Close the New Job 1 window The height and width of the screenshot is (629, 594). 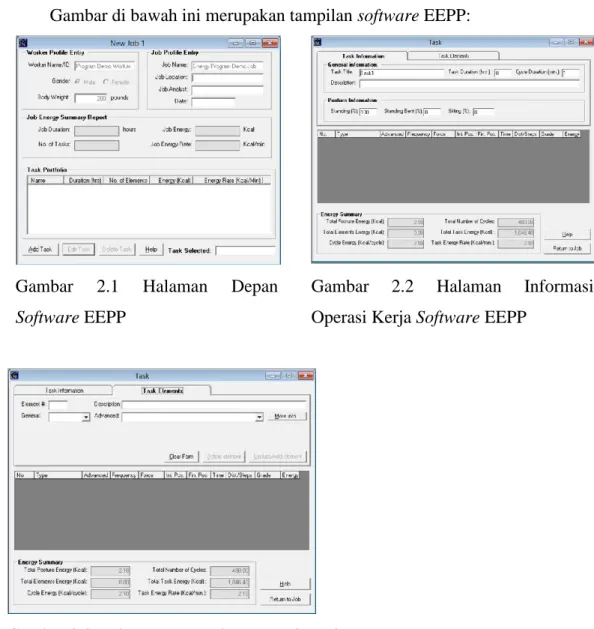coord(270,43)
